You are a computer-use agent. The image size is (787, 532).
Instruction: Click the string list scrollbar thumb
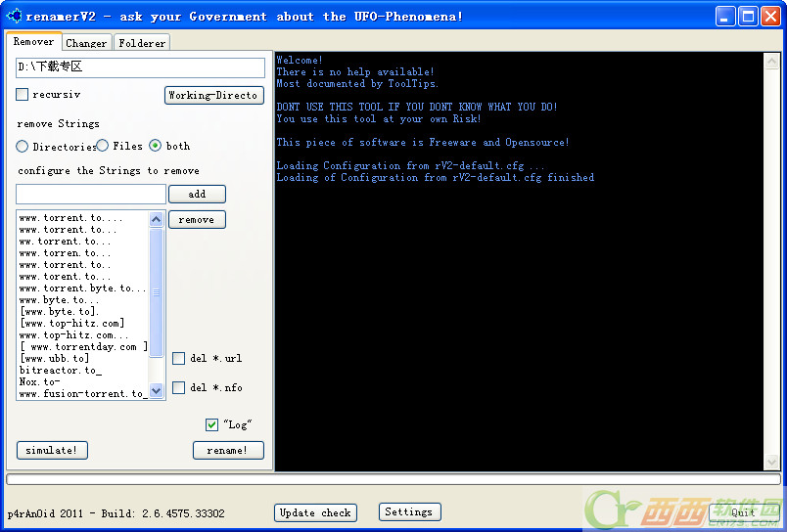click(156, 292)
